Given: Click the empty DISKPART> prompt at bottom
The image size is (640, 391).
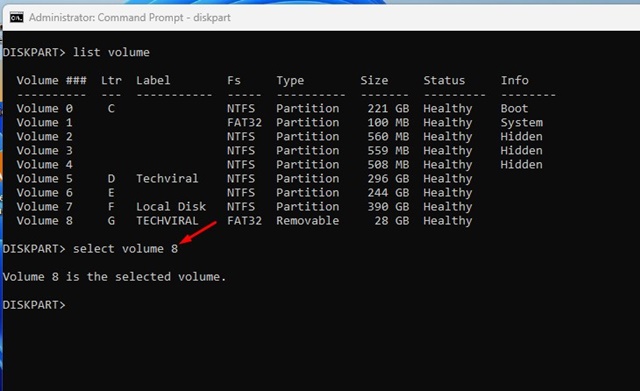Looking at the screenshot, I should pos(34,305).
